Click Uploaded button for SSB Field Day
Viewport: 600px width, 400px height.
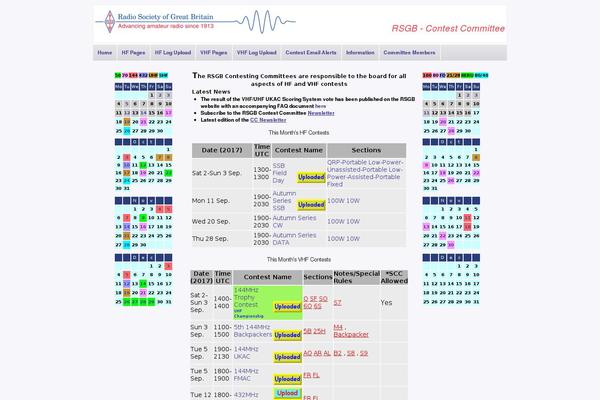pos(311,178)
